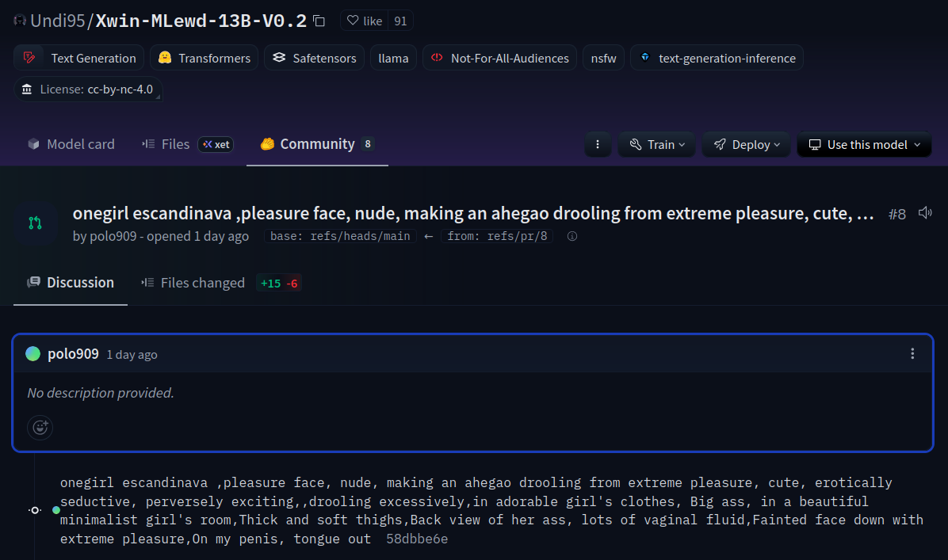Select the Text Generation tag
This screenshot has width=948, height=560.
[78, 58]
